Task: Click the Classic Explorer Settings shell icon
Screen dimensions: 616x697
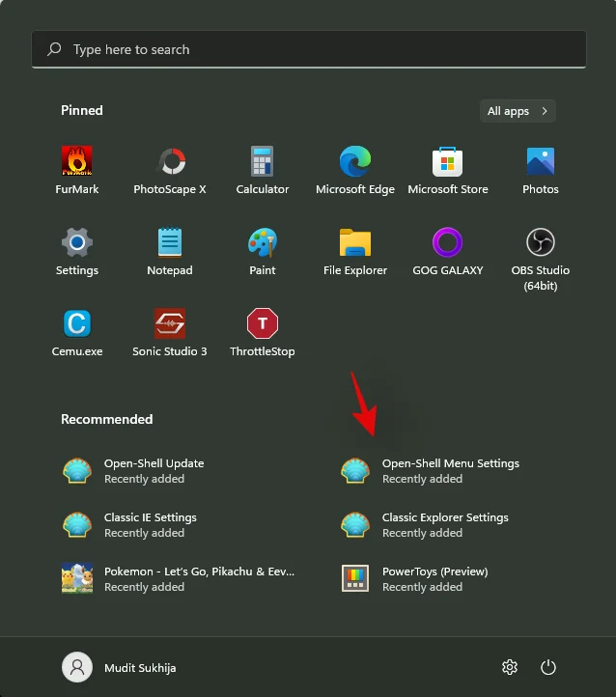Action: [355, 525]
